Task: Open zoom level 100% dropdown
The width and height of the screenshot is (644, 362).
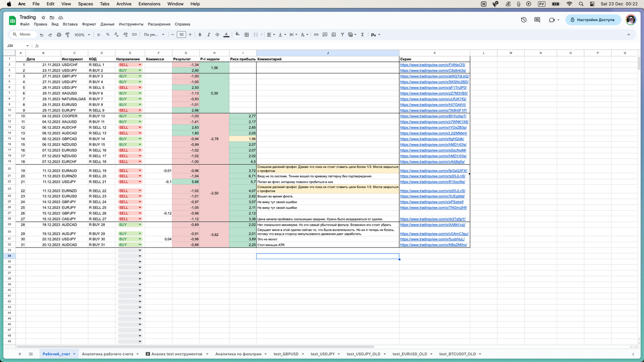Action: (x=82, y=35)
